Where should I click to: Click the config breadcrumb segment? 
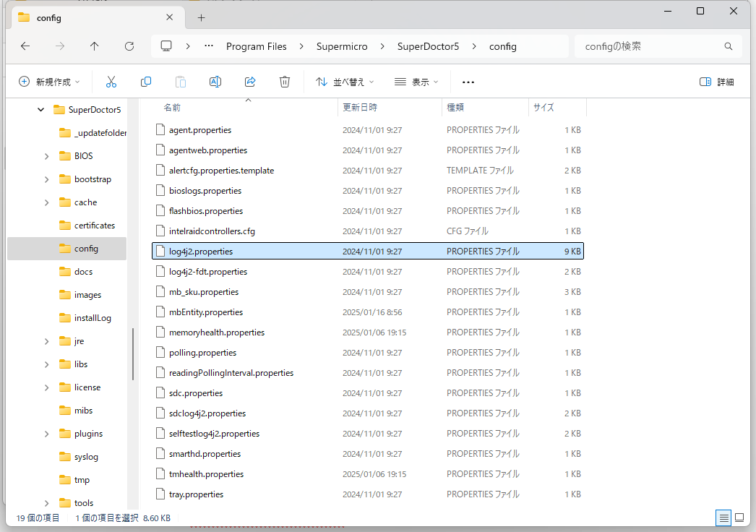click(x=503, y=46)
